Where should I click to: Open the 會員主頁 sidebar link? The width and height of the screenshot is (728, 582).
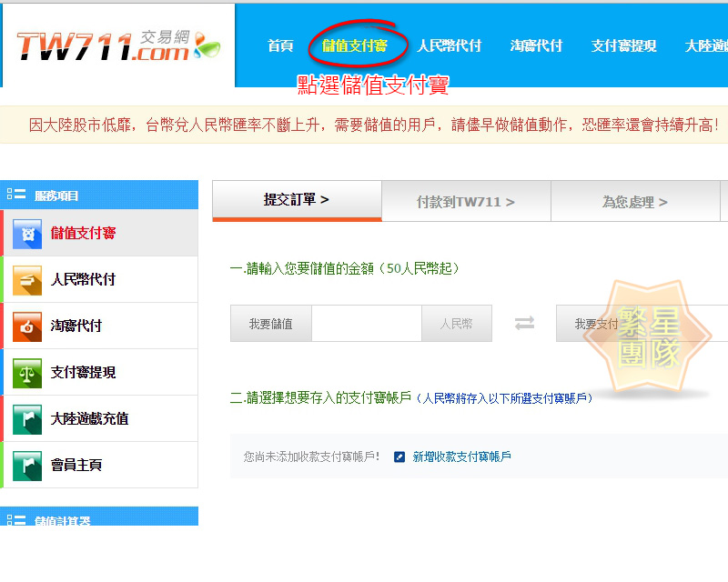click(x=76, y=466)
